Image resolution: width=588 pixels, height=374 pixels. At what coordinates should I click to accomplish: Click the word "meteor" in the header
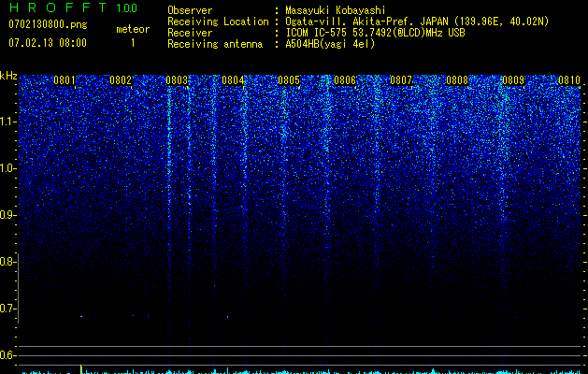[133, 29]
